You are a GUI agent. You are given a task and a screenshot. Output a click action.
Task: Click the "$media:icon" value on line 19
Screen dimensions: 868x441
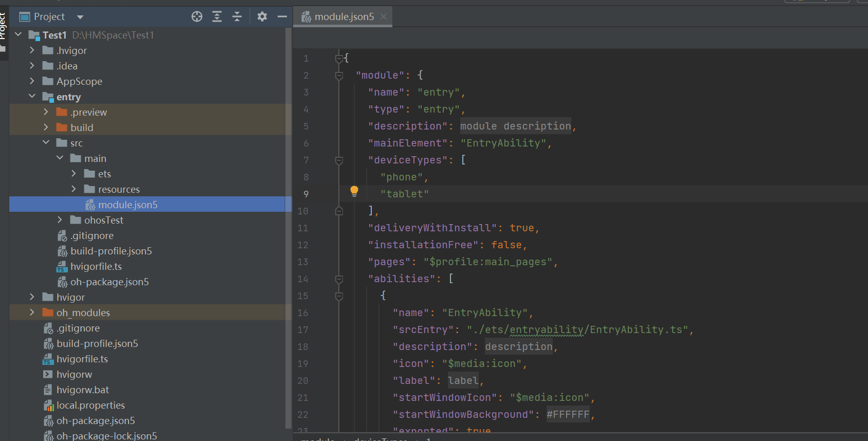482,363
